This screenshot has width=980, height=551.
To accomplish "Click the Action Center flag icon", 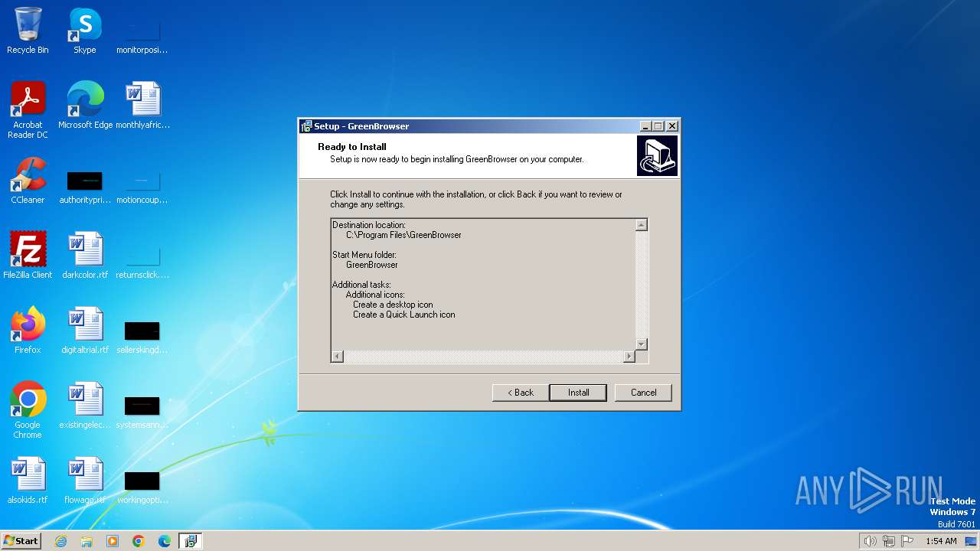I will click(x=907, y=541).
